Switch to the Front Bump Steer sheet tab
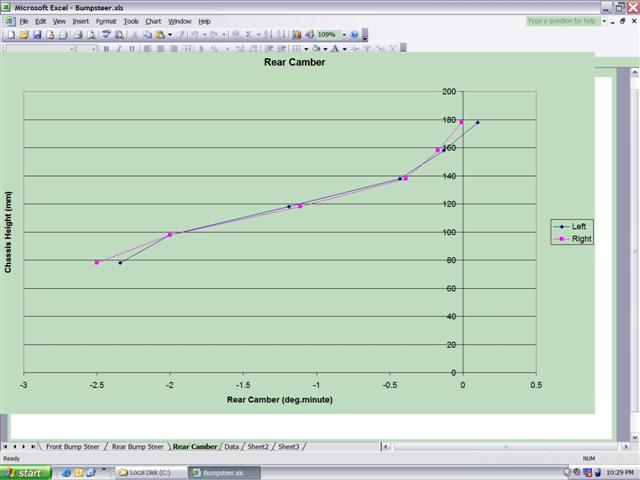 point(73,447)
